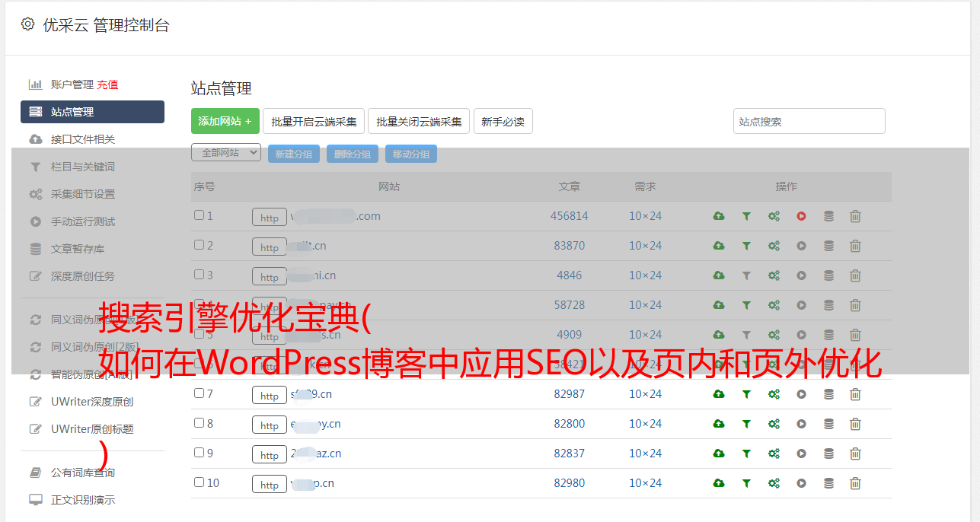Viewport: 980px width, 522px height.
Task: Click the 批量开启云端采集 button
Action: [314, 121]
